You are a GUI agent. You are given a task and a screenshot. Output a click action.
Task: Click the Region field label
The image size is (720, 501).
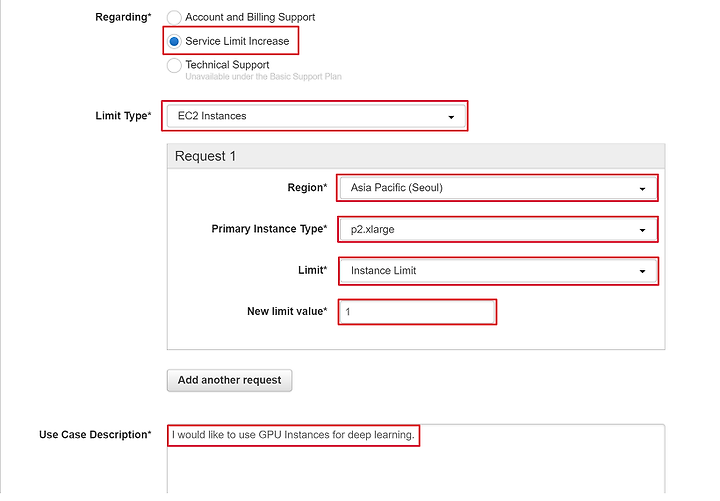point(307,187)
